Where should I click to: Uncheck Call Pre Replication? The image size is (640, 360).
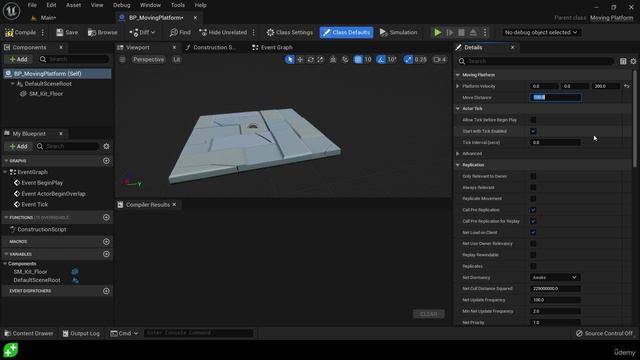(533, 210)
